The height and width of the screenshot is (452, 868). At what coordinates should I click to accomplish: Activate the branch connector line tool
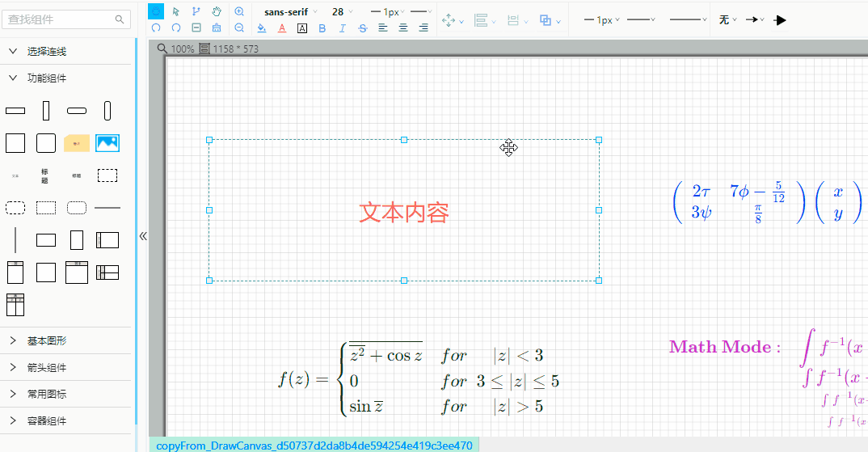[x=196, y=11]
